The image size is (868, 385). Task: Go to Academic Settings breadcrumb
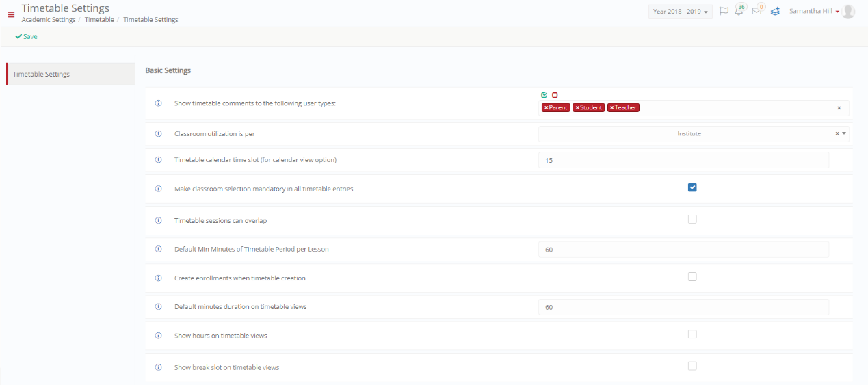pyautogui.click(x=49, y=20)
